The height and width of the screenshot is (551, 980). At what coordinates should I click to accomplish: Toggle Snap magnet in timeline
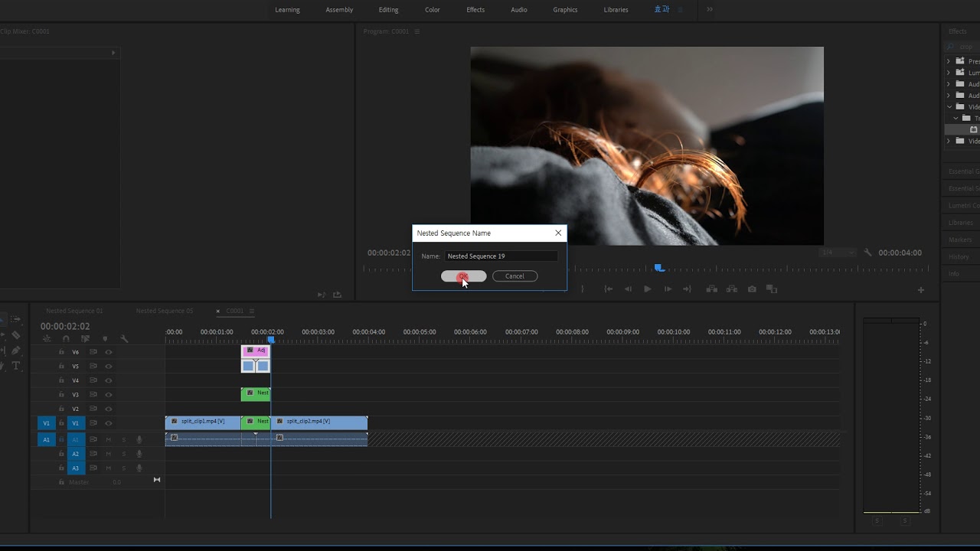click(66, 338)
